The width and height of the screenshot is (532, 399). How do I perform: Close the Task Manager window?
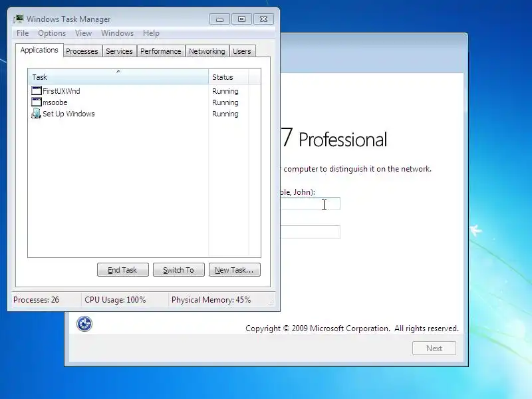pos(263,19)
